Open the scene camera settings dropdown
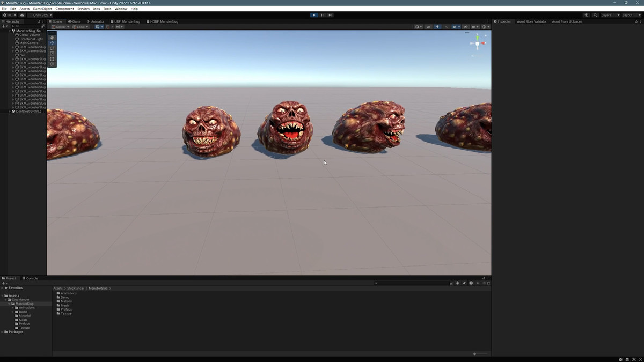 475,27
